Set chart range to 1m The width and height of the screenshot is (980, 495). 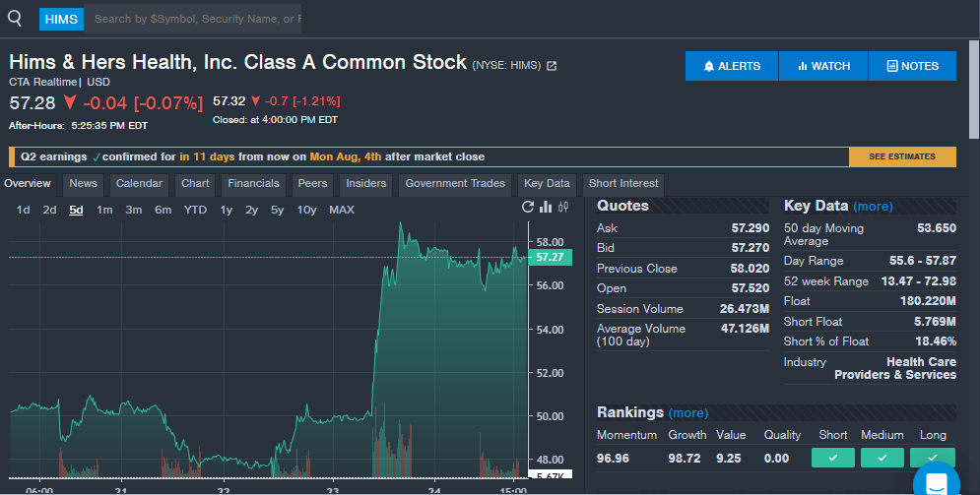104,210
